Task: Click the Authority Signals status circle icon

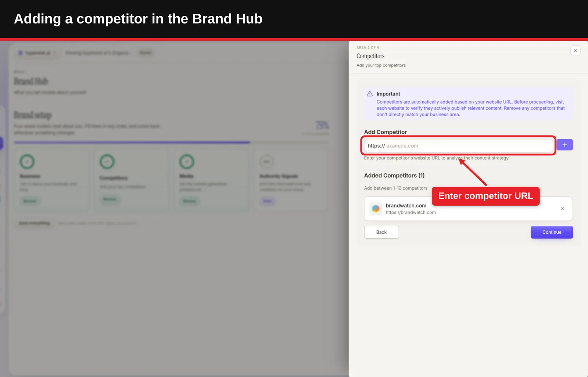Action: [267, 162]
